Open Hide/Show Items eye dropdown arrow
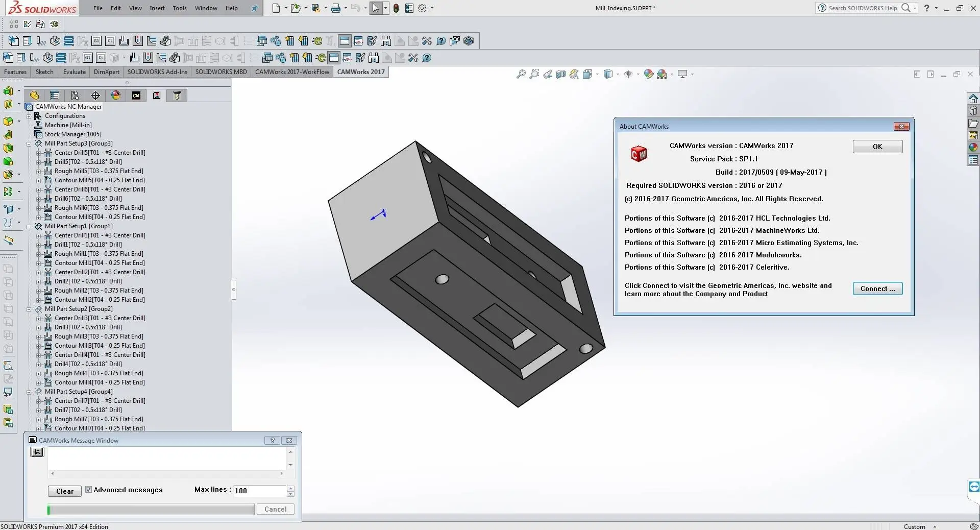This screenshot has height=530, width=980. [638, 75]
